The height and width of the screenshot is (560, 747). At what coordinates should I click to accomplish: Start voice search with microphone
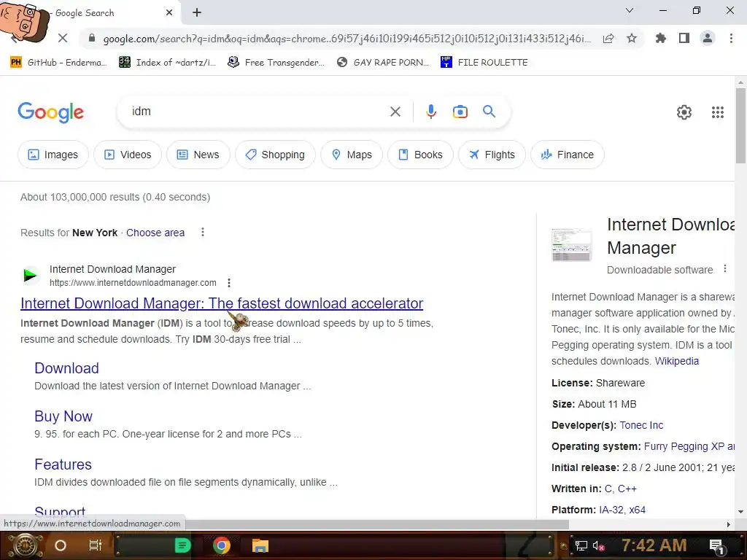(430, 112)
